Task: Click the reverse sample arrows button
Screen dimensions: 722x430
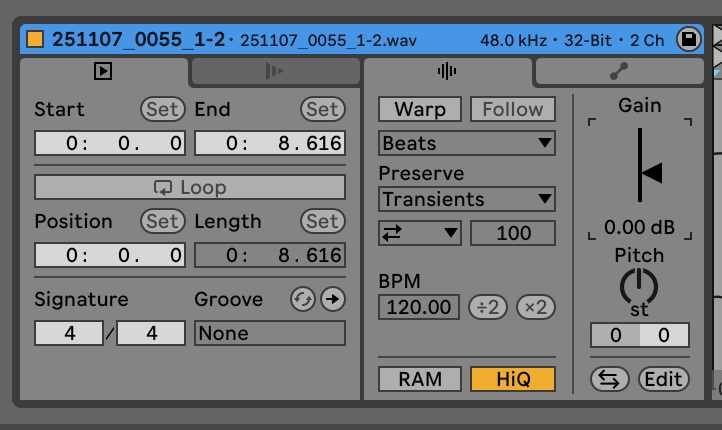Action: 609,379
